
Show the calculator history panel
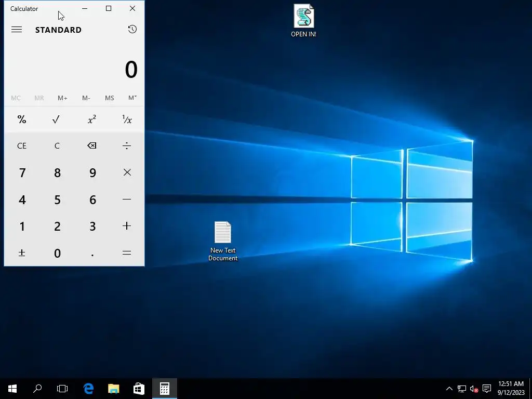pos(132,29)
